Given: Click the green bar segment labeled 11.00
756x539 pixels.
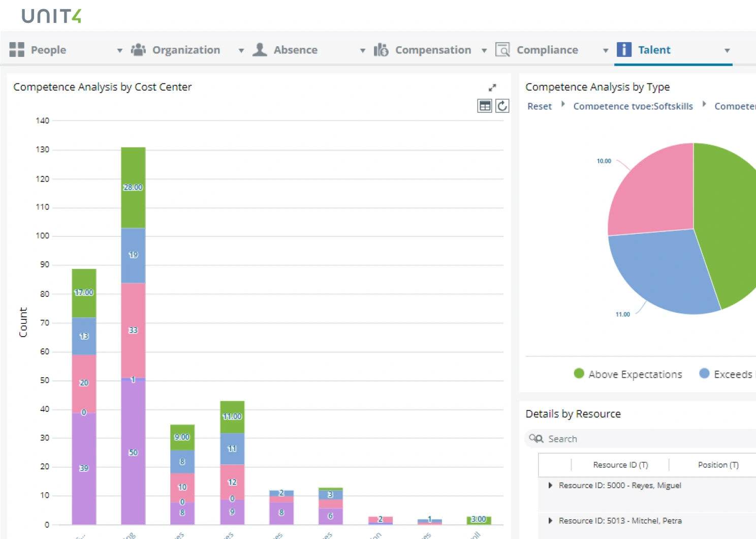Looking at the screenshot, I should (232, 417).
